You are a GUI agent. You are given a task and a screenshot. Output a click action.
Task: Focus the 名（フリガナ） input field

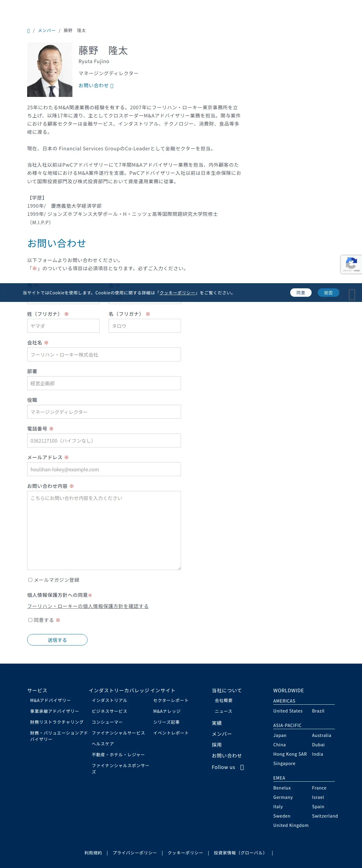tap(145, 326)
